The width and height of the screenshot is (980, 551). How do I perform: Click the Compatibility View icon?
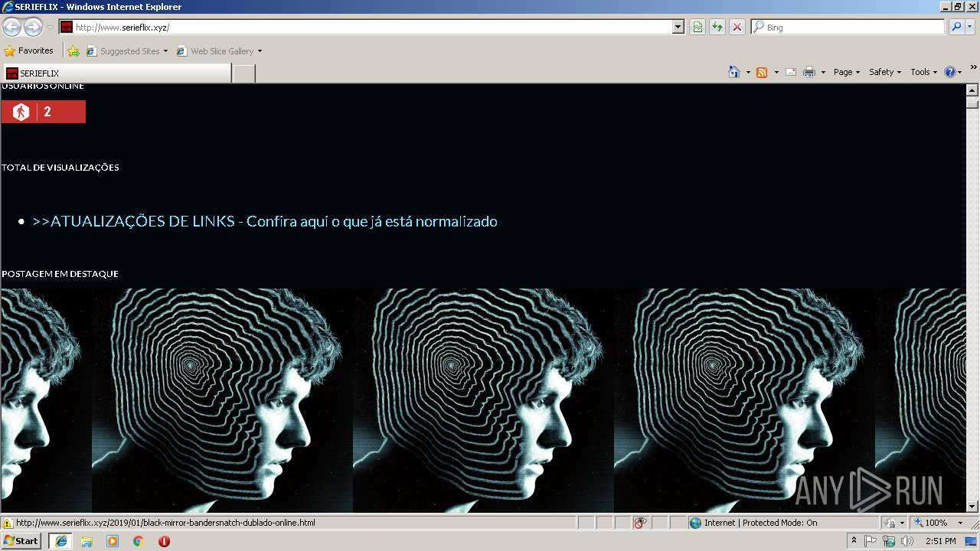coord(697,27)
